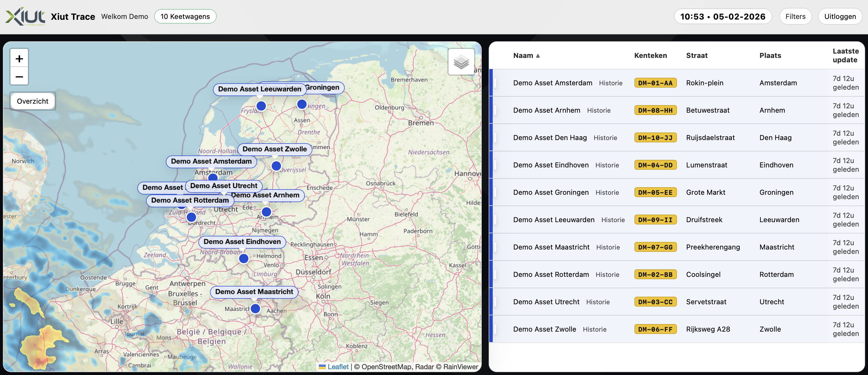The width and height of the screenshot is (868, 375).
Task: Click the Leeuwarden map marker dot
Action: [x=261, y=106]
